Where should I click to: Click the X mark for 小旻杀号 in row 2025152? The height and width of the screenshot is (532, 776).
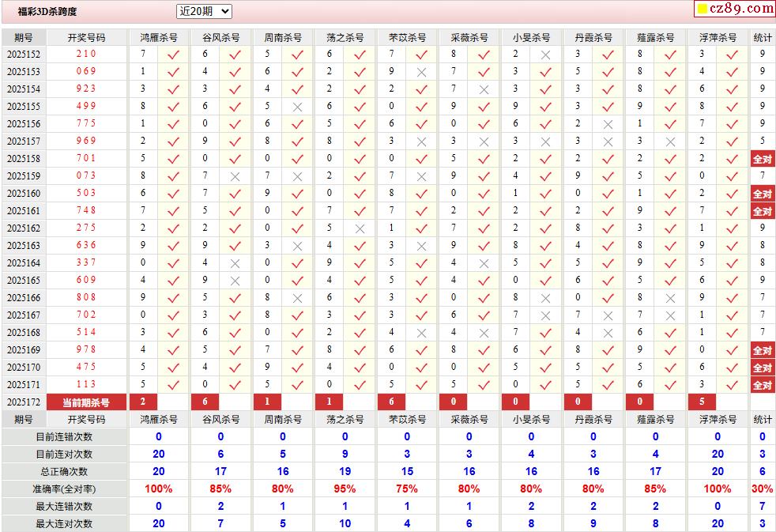coord(545,55)
